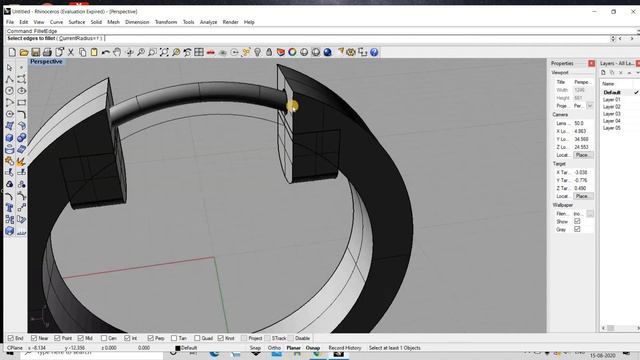Click the New file icon
This screenshot has width=640, height=360.
point(12,52)
